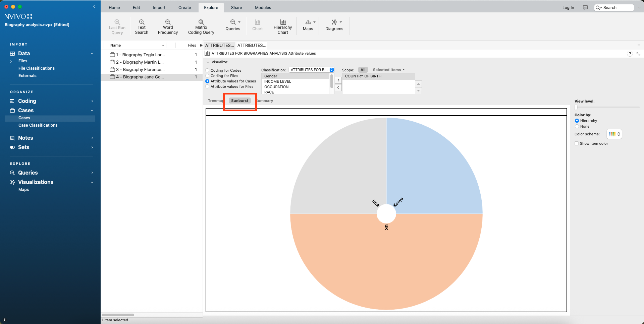Launch the Word Frequency query
Screen dimensions: 644x324
coord(168,27)
